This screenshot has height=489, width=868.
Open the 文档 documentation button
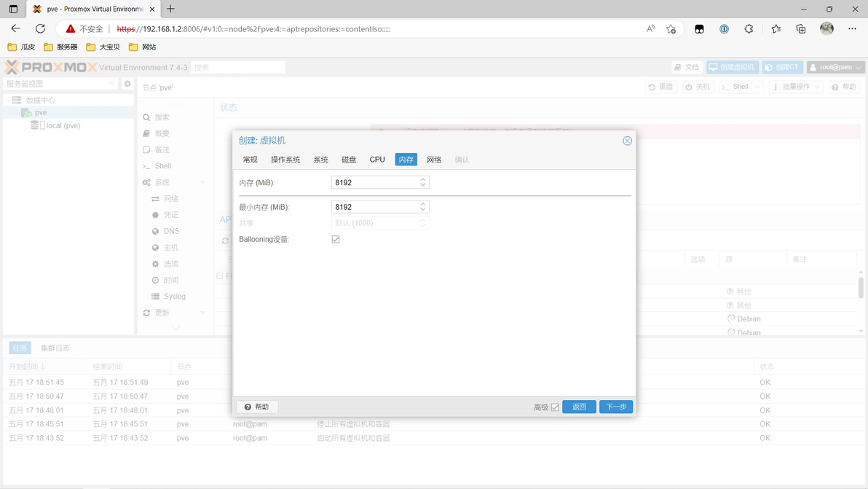687,67
